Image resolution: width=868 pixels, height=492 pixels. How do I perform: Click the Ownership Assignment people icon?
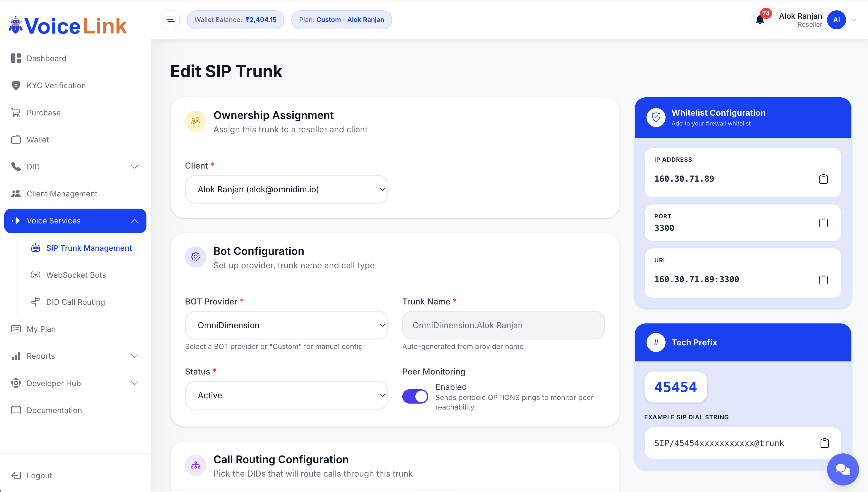tap(195, 121)
